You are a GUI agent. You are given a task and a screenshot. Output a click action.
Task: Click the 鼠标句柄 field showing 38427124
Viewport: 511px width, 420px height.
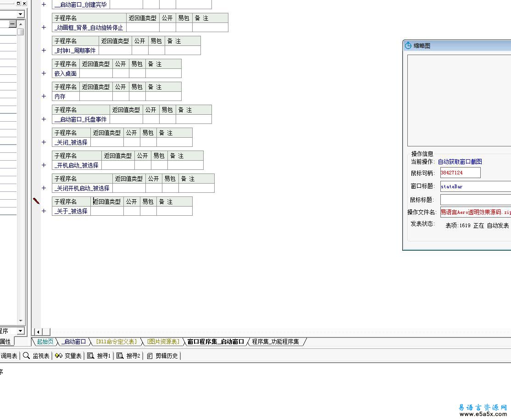460,173
